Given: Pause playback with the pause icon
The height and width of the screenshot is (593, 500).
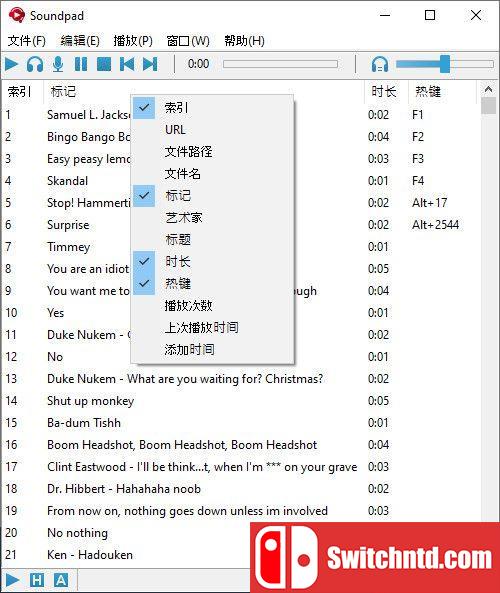Looking at the screenshot, I should tap(81, 64).
